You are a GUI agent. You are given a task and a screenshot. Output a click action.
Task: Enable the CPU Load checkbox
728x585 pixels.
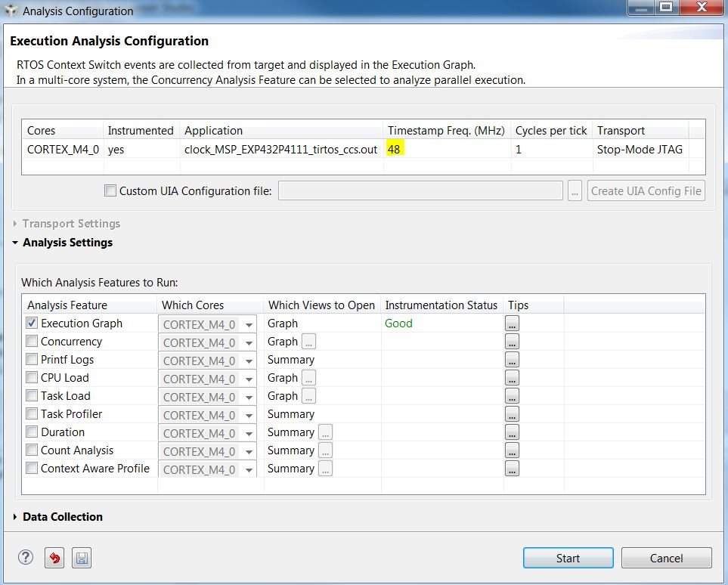click(32, 377)
